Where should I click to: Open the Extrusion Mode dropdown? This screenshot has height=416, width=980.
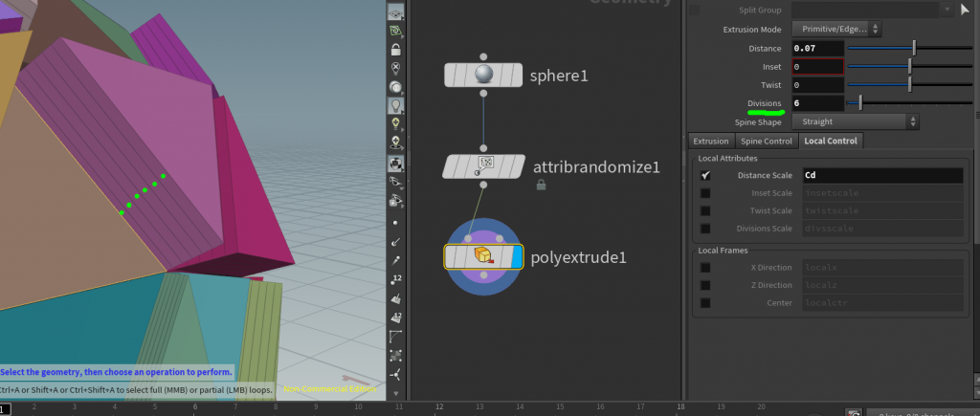pyautogui.click(x=836, y=29)
